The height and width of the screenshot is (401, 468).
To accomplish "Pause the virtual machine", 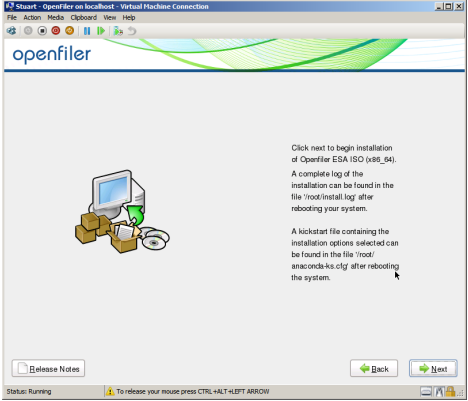I will pyautogui.click(x=87, y=31).
